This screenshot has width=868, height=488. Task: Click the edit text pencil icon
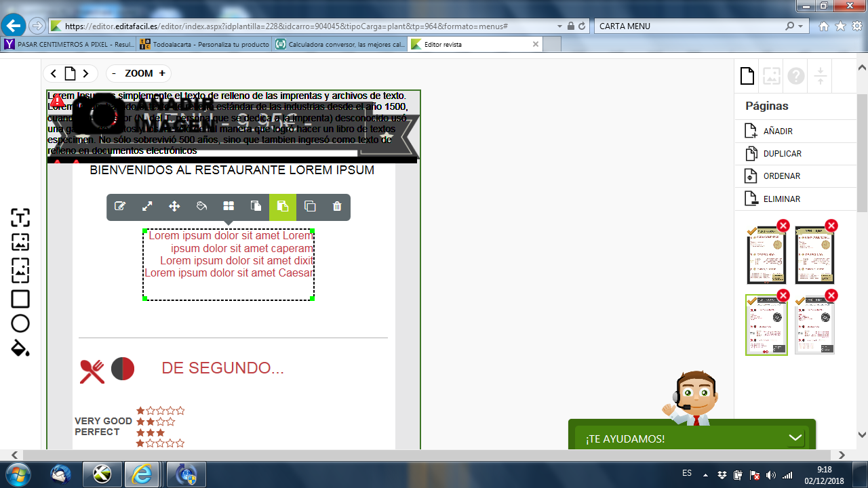120,207
